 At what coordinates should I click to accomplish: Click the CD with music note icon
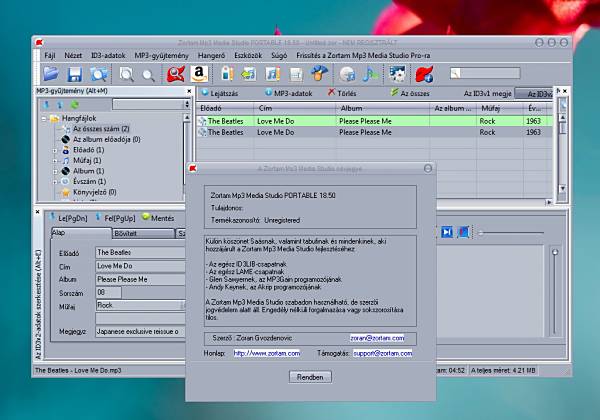tap(347, 74)
